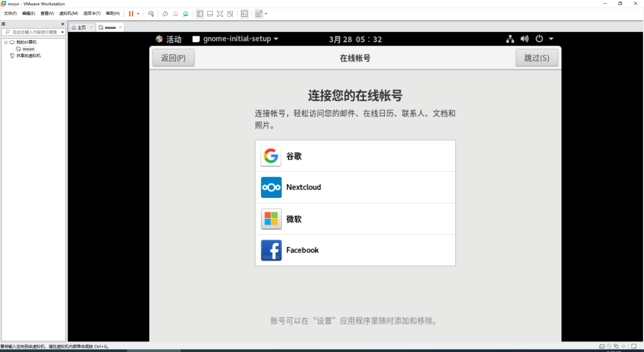
Task: Click the VMware Workstation title icon
Action: click(4, 4)
